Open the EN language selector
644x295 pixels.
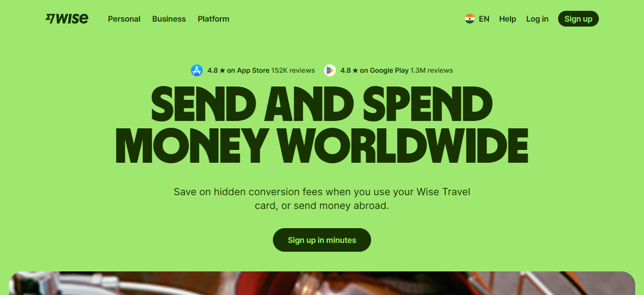click(477, 19)
